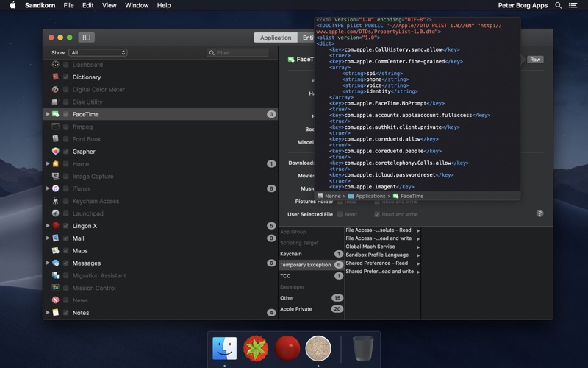This screenshot has height=368, width=588.
Task: Click the Filter search field
Action: (x=237, y=52)
